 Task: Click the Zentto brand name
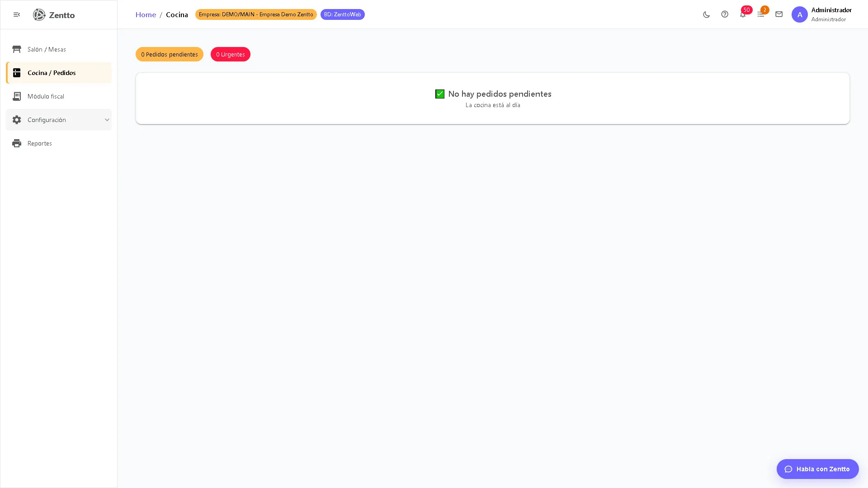[x=62, y=15]
